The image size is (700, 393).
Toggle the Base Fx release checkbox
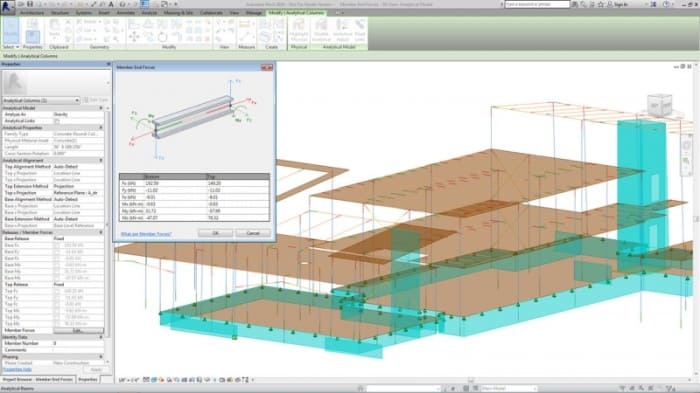pos(57,245)
